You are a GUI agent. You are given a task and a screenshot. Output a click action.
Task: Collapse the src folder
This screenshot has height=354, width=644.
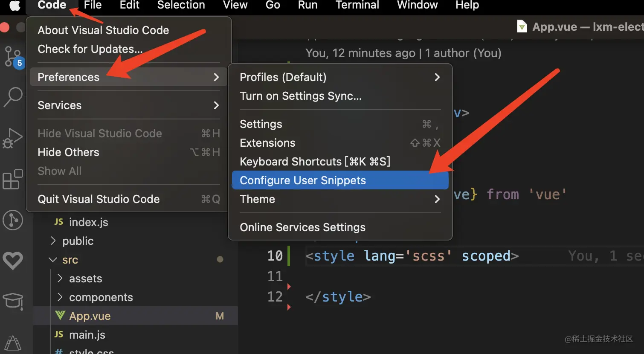point(53,260)
